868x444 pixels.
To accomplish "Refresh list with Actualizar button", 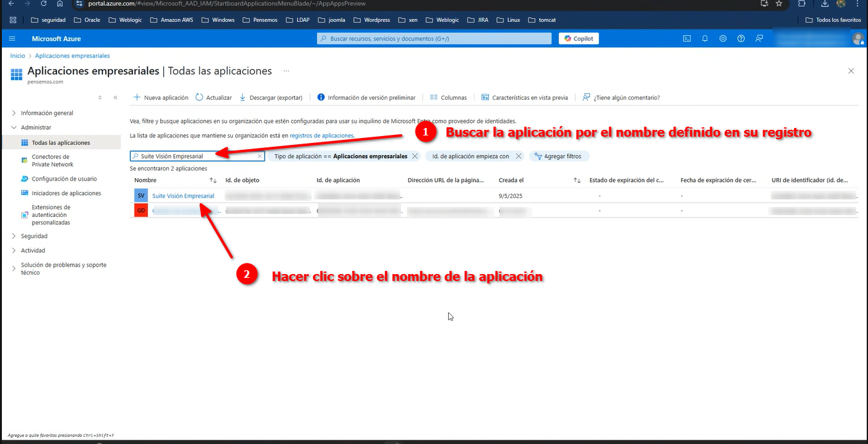I will click(x=213, y=98).
